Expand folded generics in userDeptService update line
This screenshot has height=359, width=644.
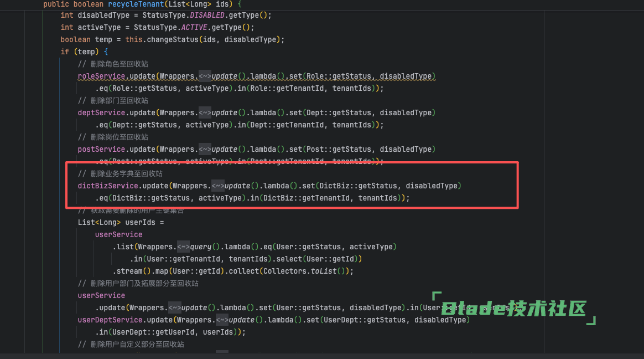tap(222, 320)
